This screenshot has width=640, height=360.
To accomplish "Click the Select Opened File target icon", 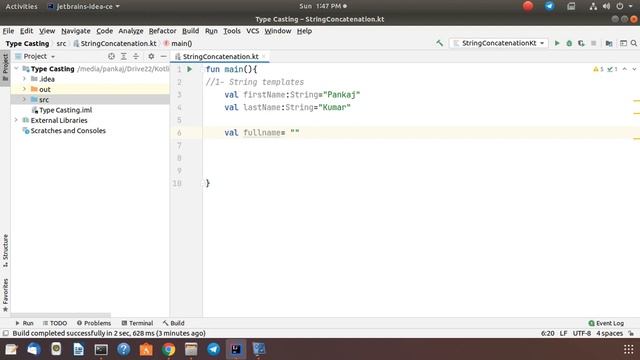I will tap(111, 56).
